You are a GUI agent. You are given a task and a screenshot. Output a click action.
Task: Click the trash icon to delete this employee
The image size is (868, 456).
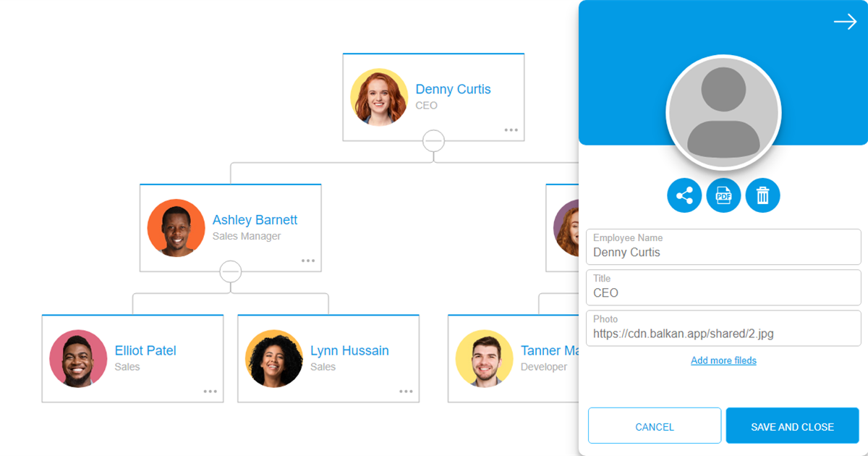pos(762,195)
